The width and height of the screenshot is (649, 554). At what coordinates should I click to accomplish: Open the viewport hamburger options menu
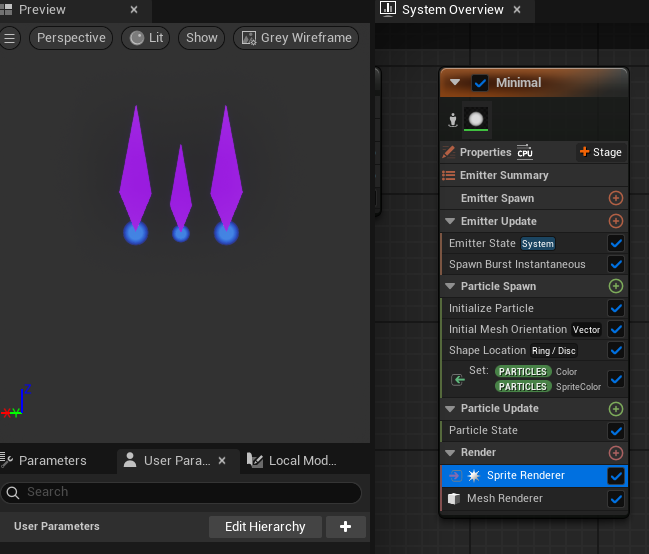10,38
